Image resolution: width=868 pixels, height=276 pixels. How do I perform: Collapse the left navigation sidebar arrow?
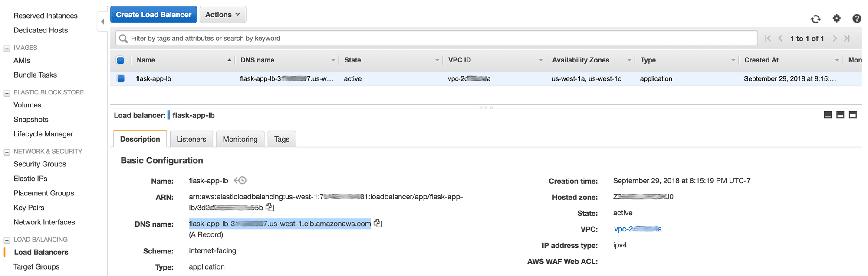tap(102, 22)
